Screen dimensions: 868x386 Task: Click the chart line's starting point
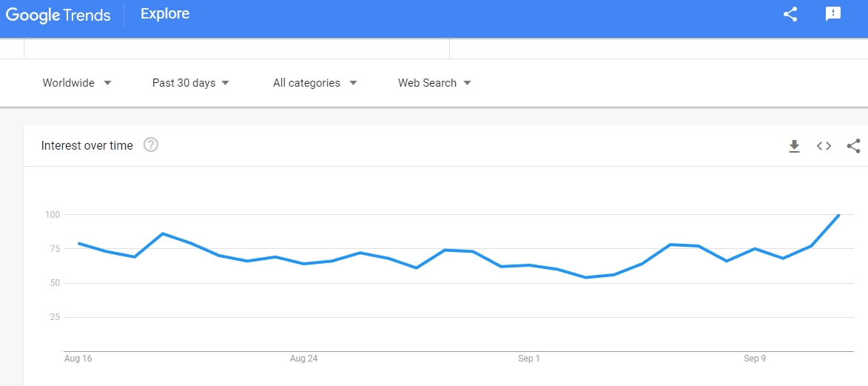point(79,243)
